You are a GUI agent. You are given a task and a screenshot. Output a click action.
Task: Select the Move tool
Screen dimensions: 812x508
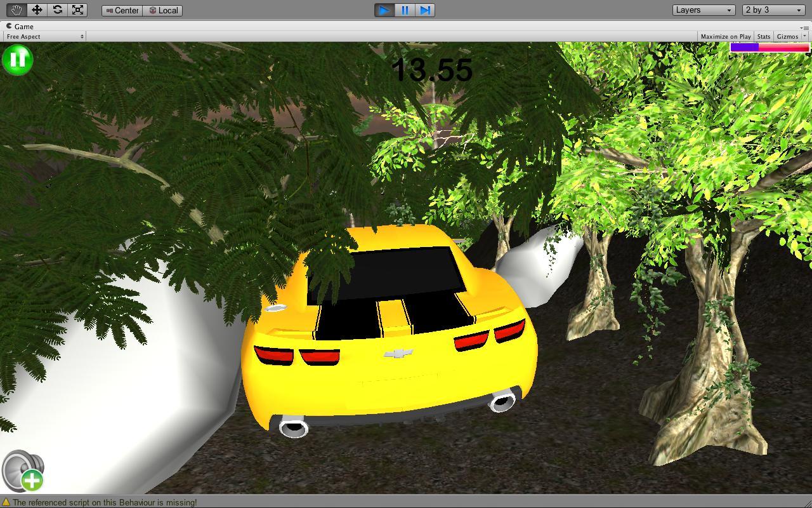coord(37,10)
